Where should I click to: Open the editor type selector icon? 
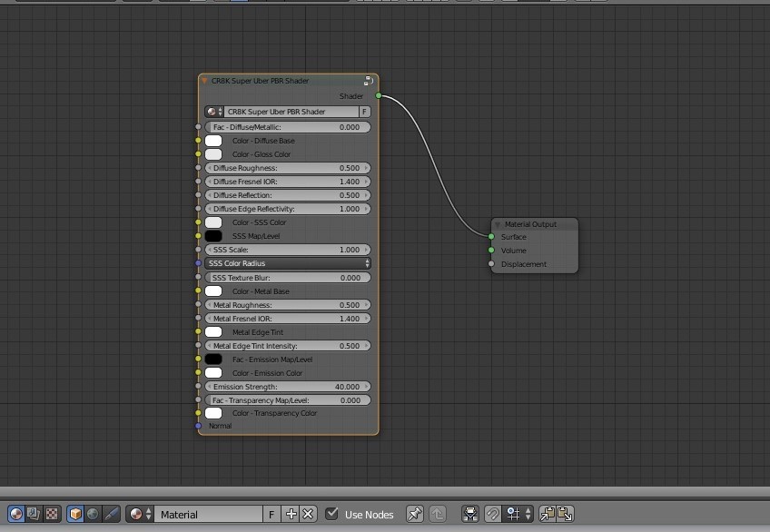14,514
